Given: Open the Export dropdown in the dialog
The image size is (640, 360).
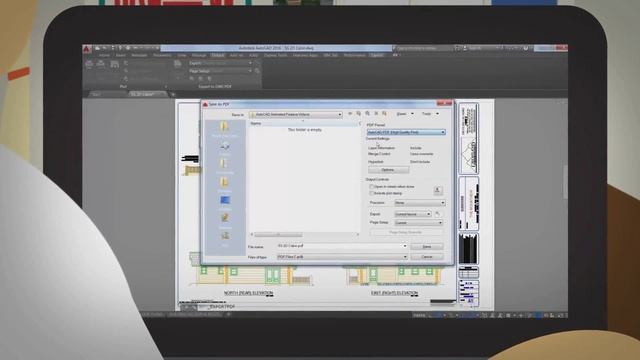Looking at the screenshot, I should pyautogui.click(x=413, y=214).
